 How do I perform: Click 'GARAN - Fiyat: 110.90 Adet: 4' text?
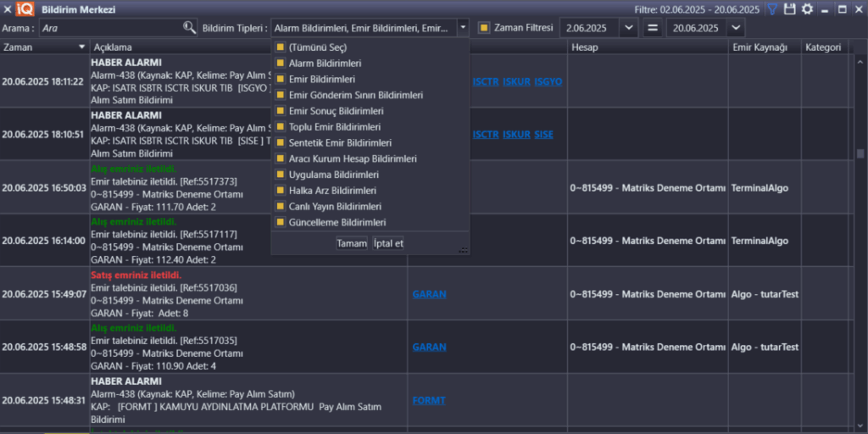point(153,366)
